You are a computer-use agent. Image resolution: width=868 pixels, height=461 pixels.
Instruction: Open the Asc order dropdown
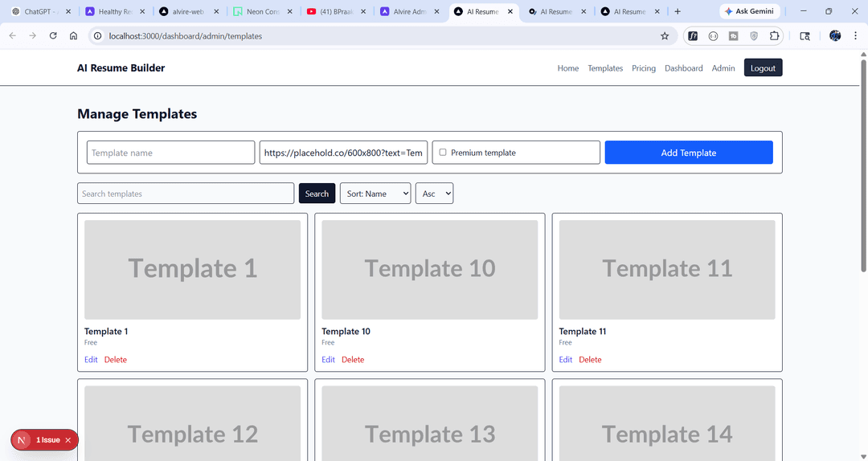click(435, 193)
